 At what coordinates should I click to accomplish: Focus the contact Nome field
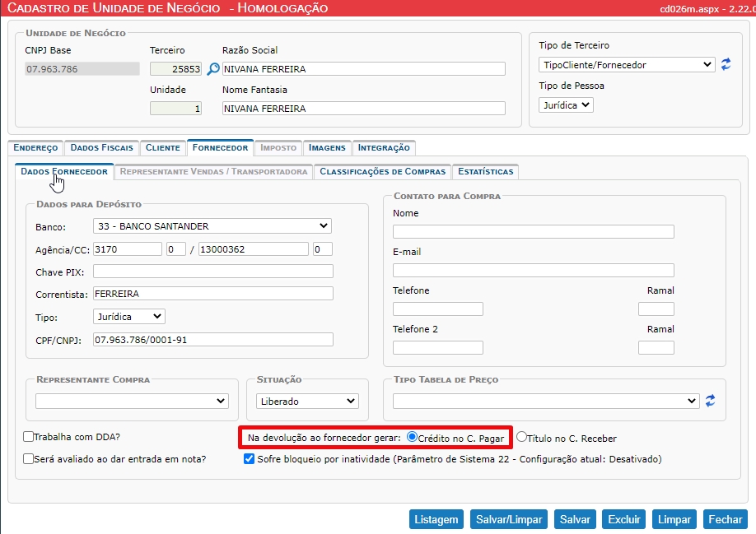(534, 231)
